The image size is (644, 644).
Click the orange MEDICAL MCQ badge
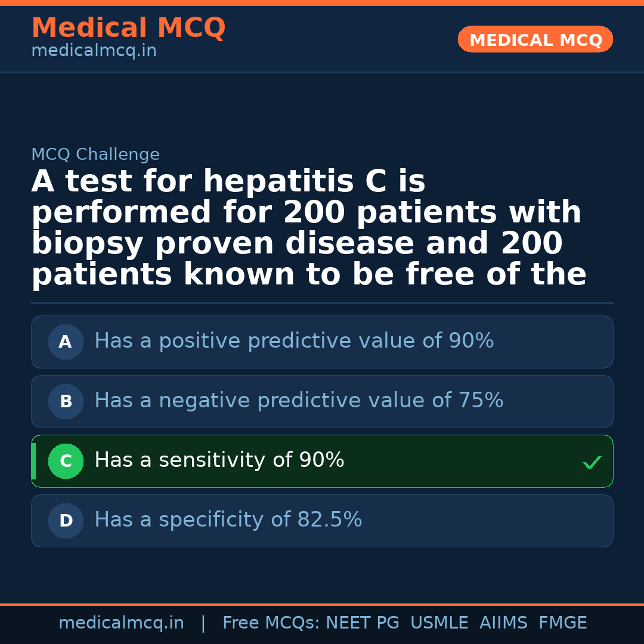point(535,40)
